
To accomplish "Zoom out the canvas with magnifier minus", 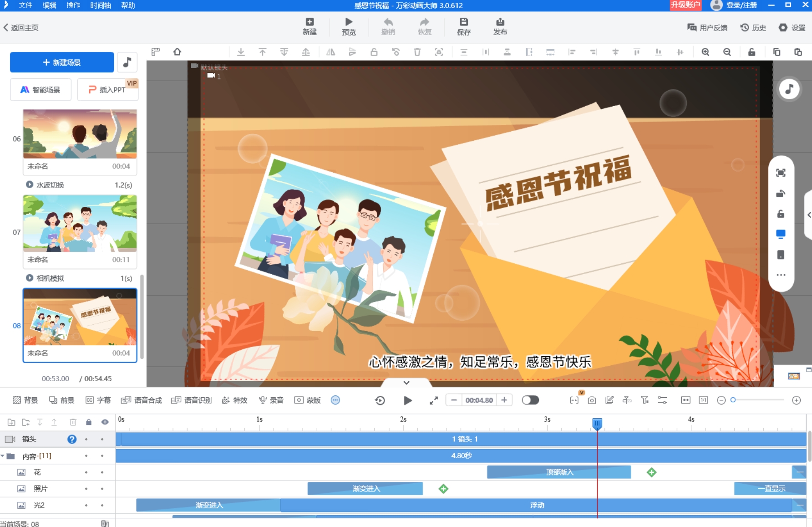I will [727, 52].
